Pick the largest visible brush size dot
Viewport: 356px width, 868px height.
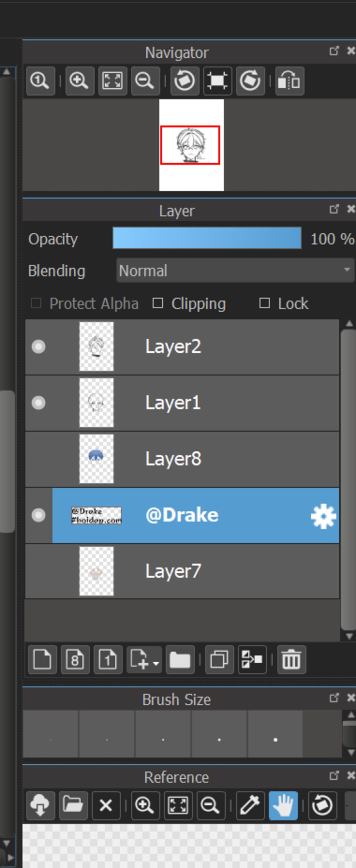tap(275, 739)
